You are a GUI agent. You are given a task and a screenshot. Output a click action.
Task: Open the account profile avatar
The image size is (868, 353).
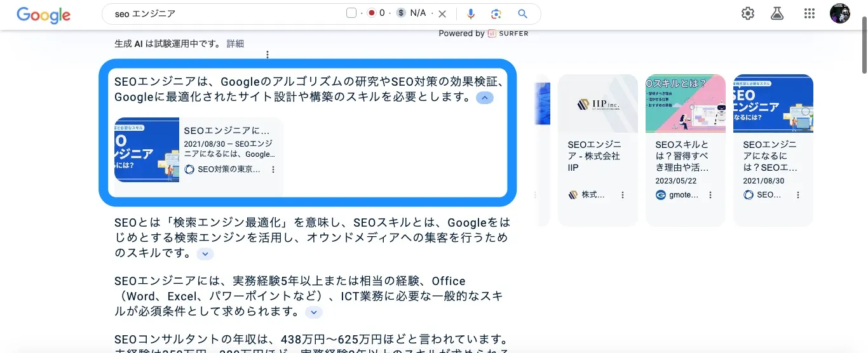(840, 13)
